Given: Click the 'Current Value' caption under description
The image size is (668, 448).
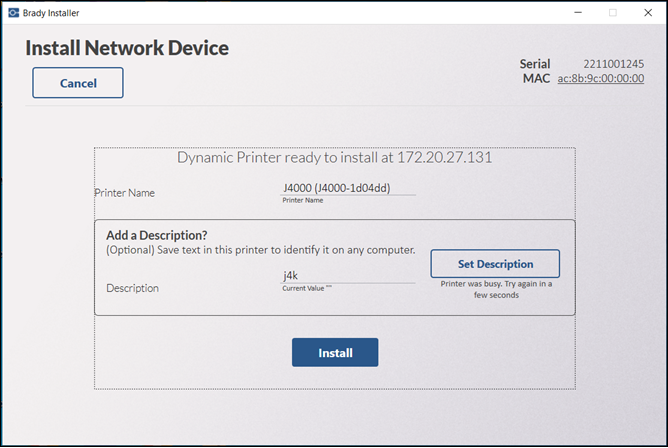Looking at the screenshot, I should tap(306, 289).
